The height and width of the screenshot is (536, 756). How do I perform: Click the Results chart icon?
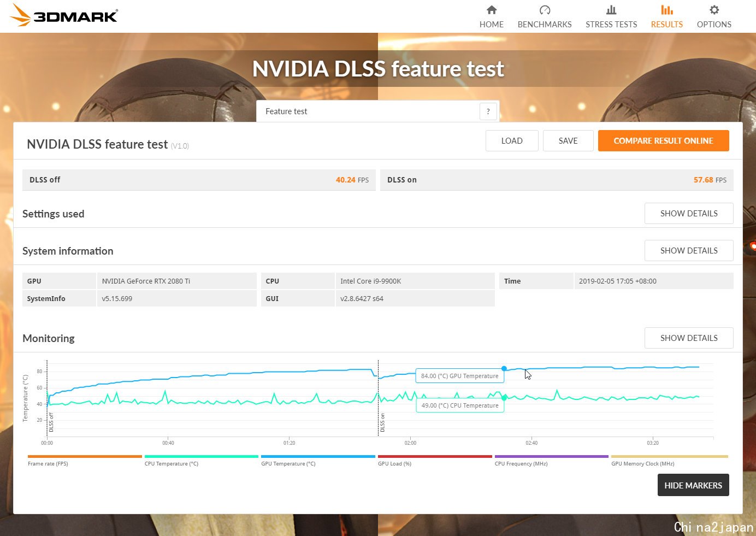(667, 10)
